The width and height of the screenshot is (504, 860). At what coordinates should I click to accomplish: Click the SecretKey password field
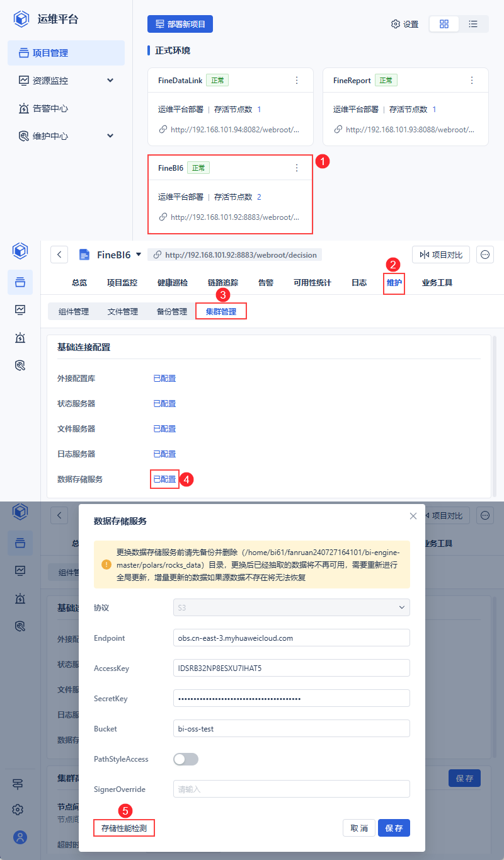[x=292, y=698]
